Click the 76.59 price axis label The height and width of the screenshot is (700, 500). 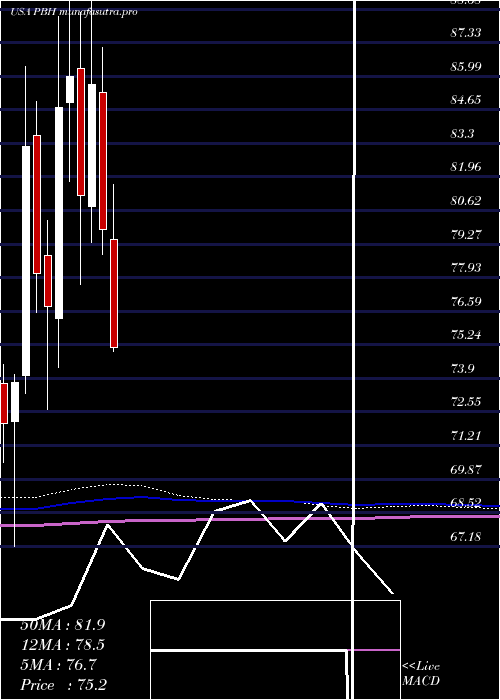tap(466, 301)
